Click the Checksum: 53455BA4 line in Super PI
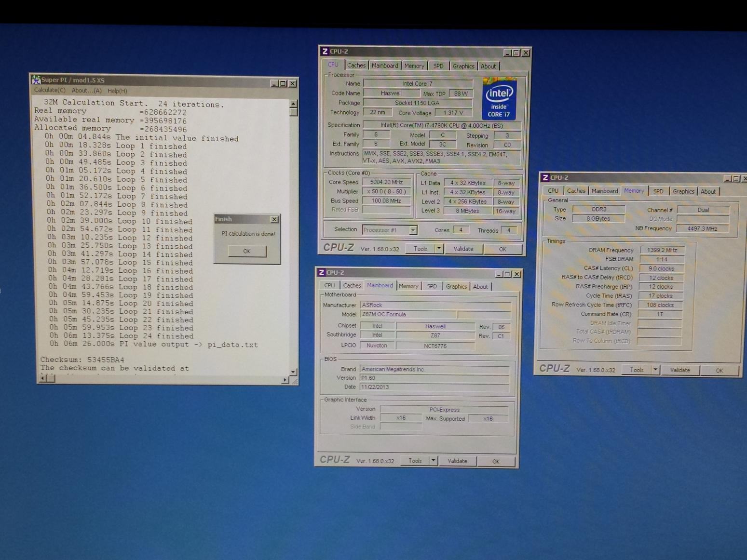 pos(82,360)
